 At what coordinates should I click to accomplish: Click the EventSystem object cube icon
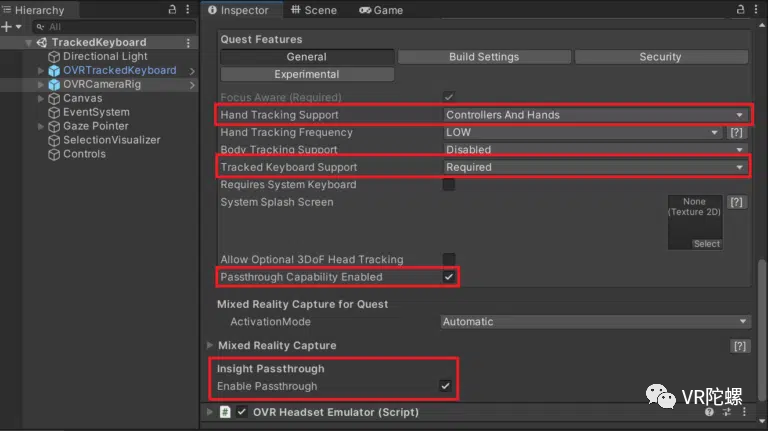(54, 113)
